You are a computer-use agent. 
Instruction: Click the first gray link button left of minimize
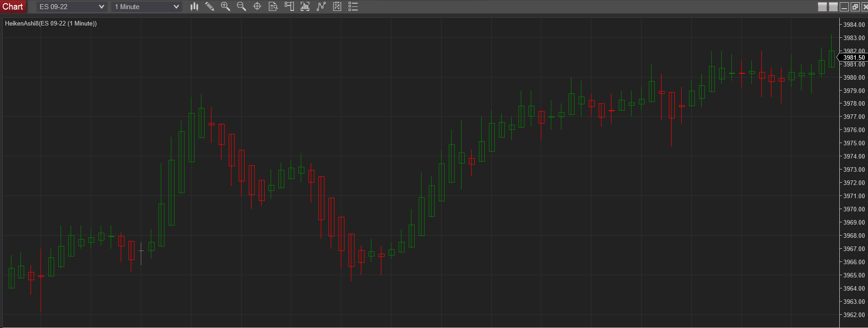822,7
